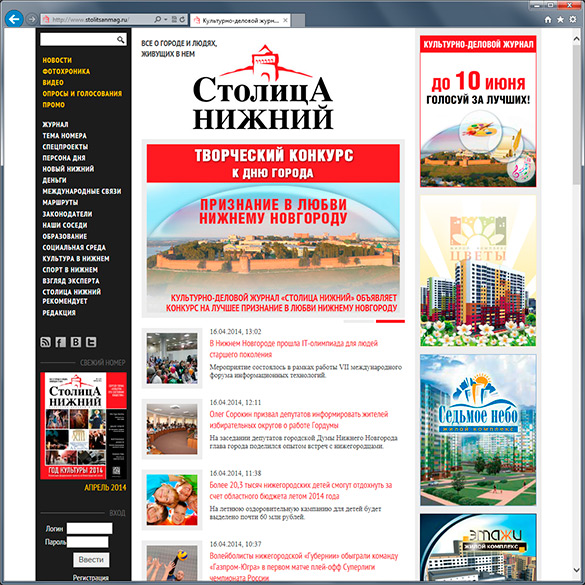Open Культура в Нижнем section
The height and width of the screenshot is (585, 585).
pyautogui.click(x=76, y=259)
